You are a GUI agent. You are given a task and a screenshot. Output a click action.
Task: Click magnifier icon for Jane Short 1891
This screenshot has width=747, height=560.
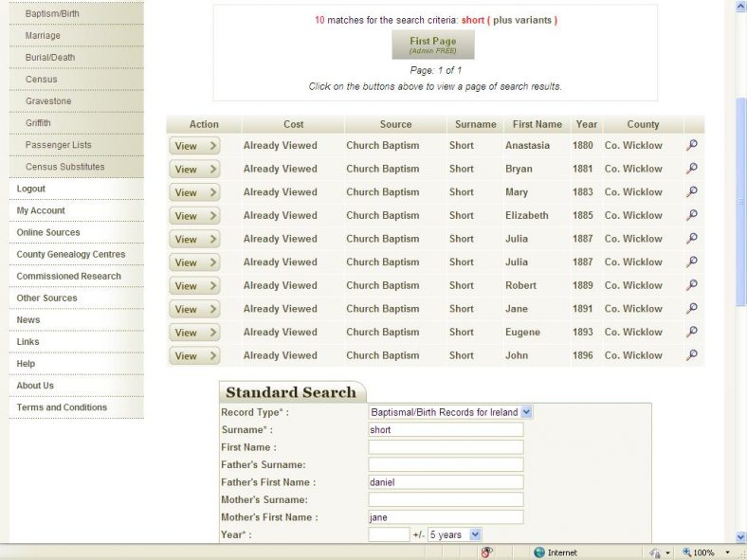(x=692, y=308)
